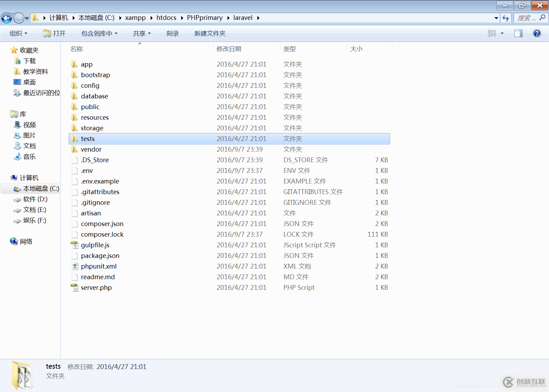Open the 共享 menu
This screenshot has width=549, height=392.
(142, 33)
